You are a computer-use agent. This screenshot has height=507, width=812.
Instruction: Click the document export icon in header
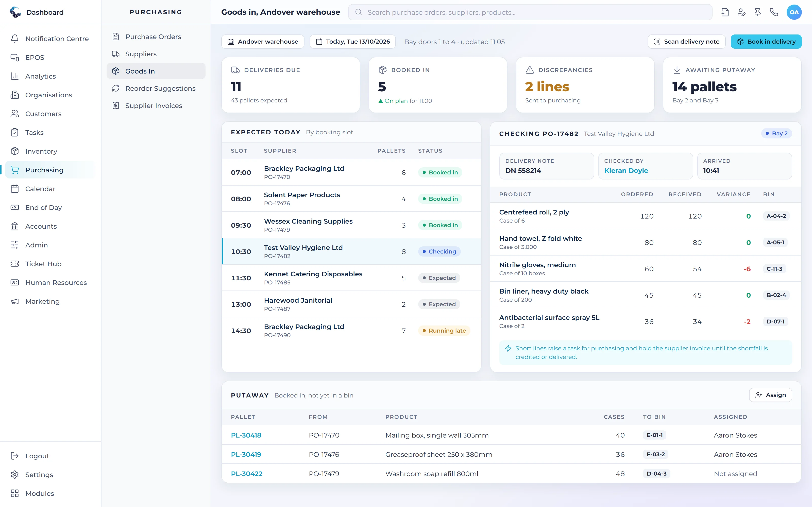click(x=725, y=12)
